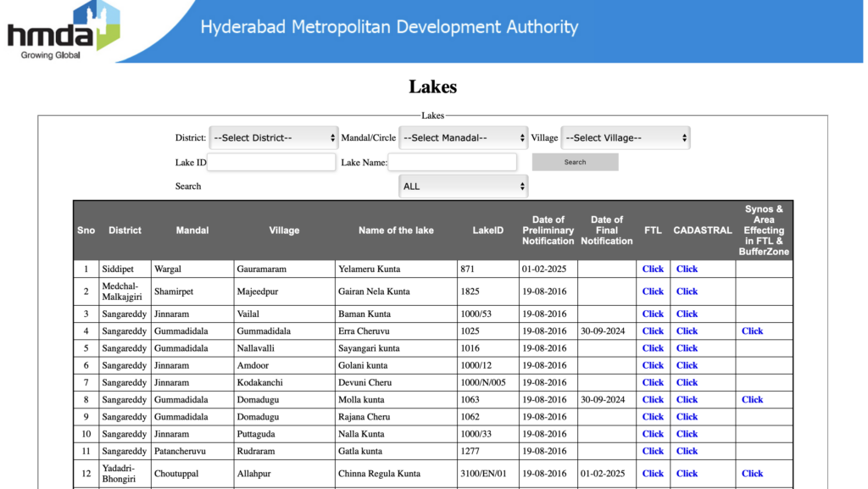Click the Lakes page heading
This screenshot has height=489, width=868.
click(433, 86)
